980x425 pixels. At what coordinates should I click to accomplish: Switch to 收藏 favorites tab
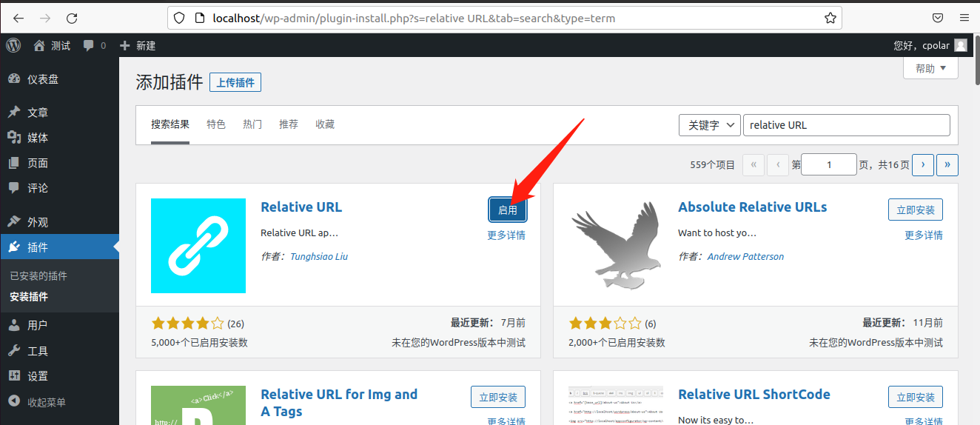pyautogui.click(x=325, y=124)
